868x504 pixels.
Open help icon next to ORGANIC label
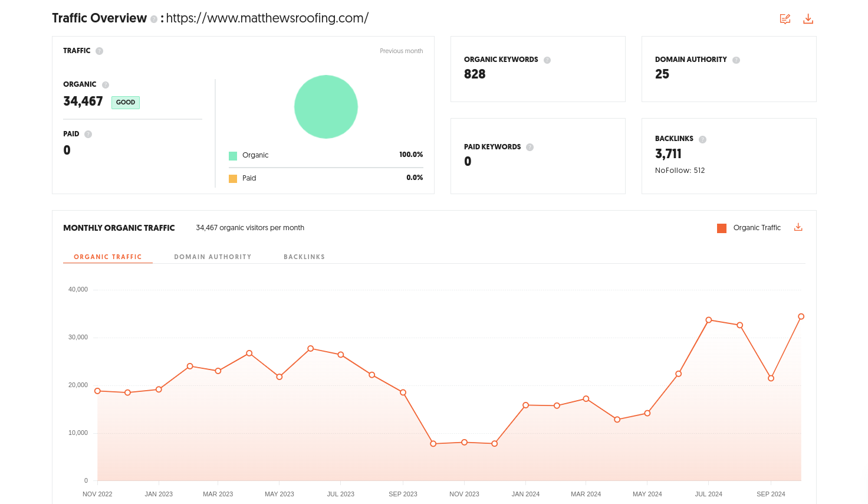tap(106, 85)
